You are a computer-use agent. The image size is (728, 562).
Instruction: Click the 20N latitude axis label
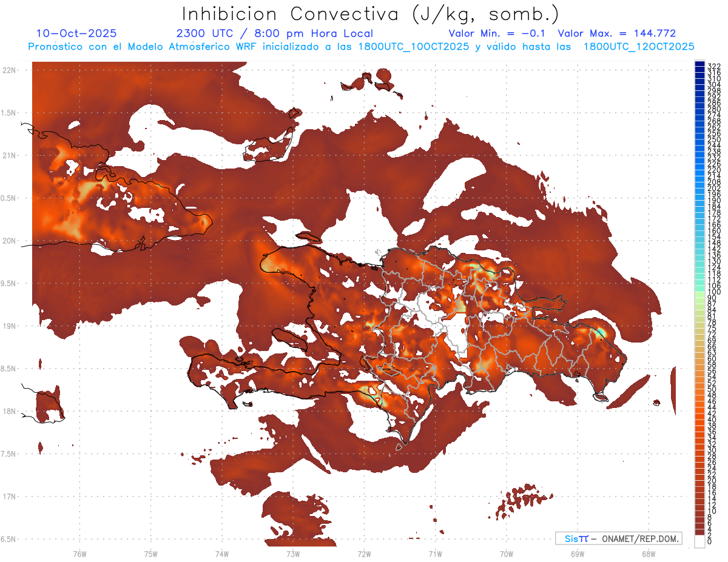(9, 241)
